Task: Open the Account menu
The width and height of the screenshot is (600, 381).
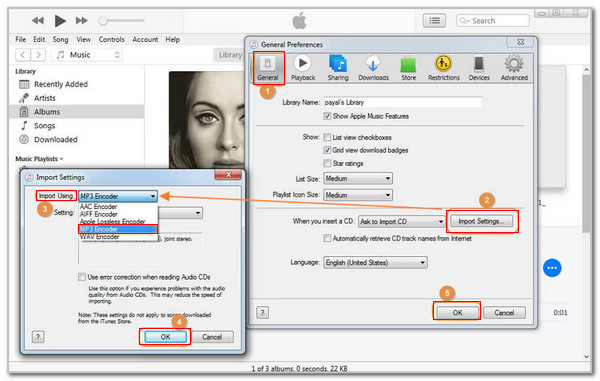Action: point(145,39)
